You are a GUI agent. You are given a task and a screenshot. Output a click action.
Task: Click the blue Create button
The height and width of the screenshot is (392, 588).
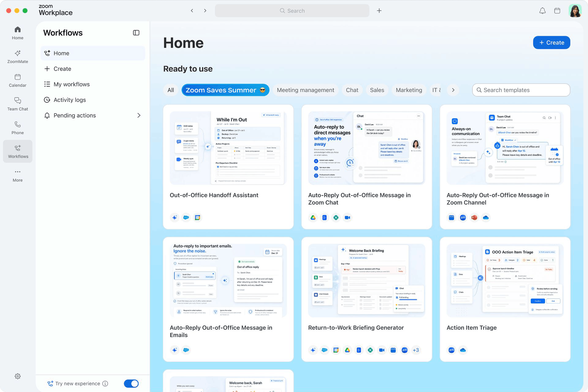551,42
